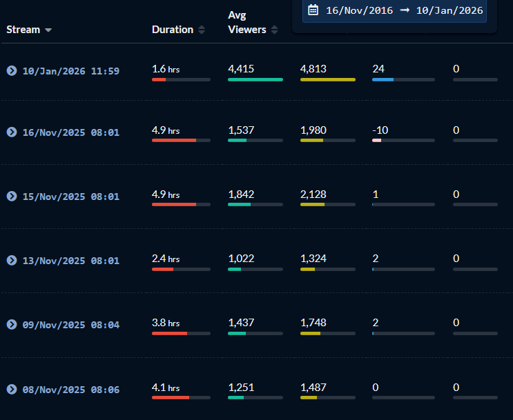The height and width of the screenshot is (420, 513).
Task: Click the Duration sort arrows icon
Action: coord(202,30)
